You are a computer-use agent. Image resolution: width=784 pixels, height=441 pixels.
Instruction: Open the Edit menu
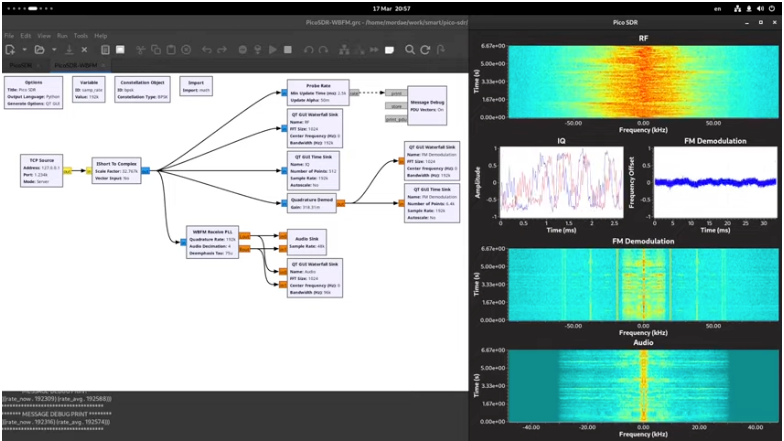[x=26, y=36]
